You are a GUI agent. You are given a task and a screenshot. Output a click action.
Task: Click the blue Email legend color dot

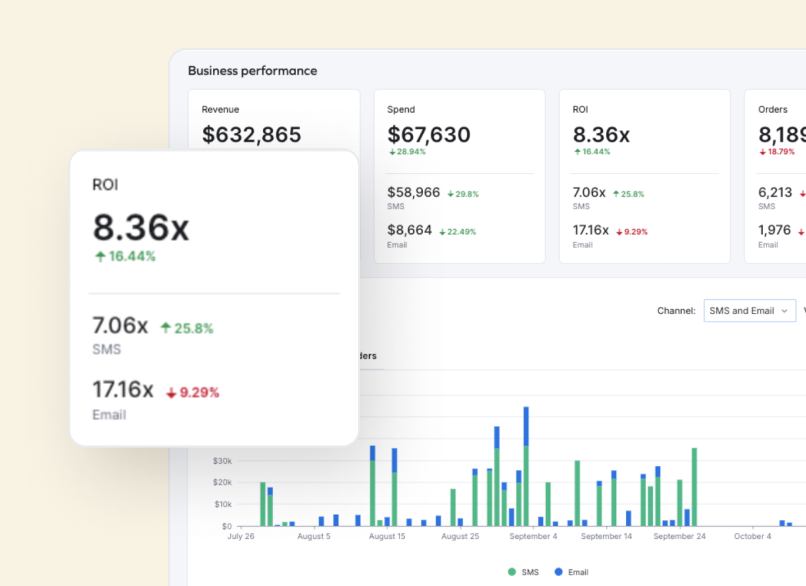[x=558, y=572]
